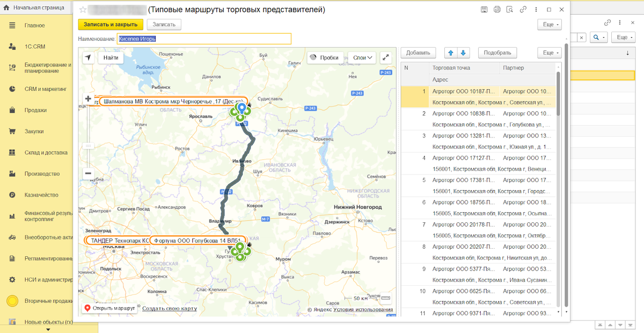
Task: Click the Записать button
Action: pos(164,25)
